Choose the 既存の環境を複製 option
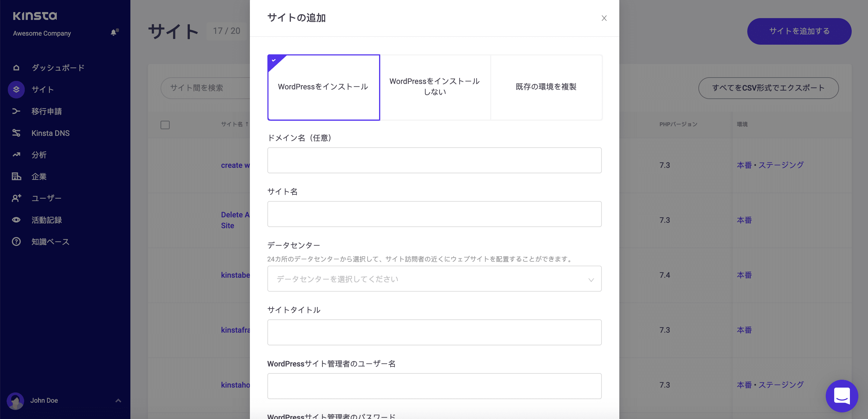Screen dimensions: 868x419 546,87
